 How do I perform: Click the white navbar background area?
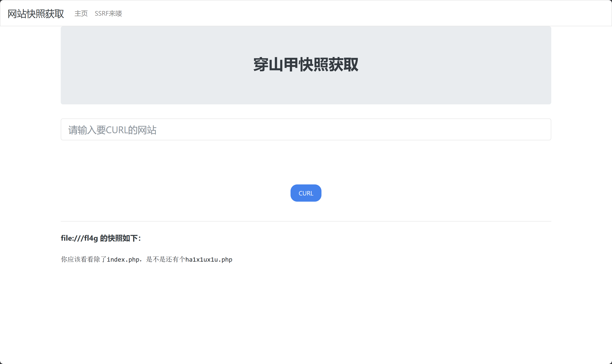(x=368, y=13)
